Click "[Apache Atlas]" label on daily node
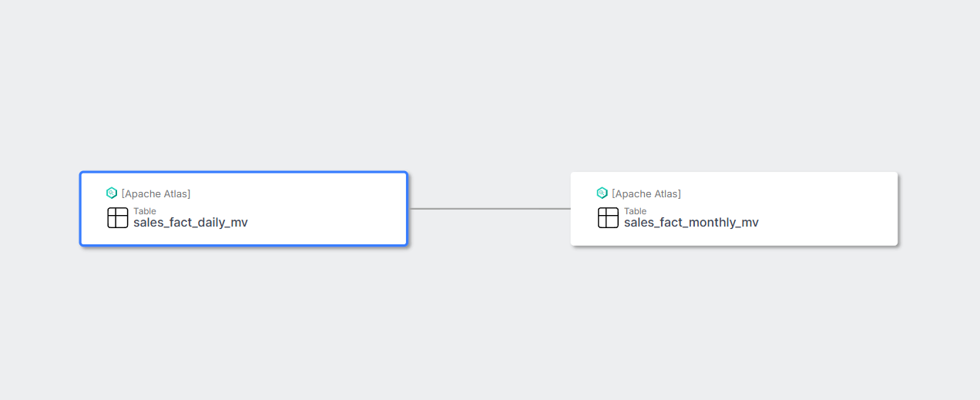 156,193
